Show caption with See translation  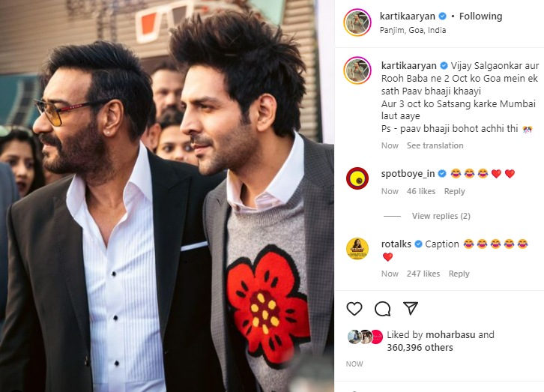pos(435,145)
